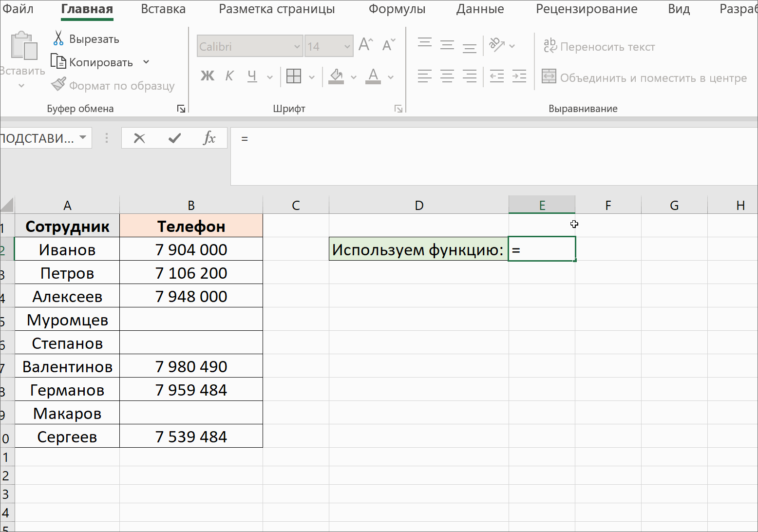Select column B header
This screenshot has height=532, width=758.
click(191, 205)
